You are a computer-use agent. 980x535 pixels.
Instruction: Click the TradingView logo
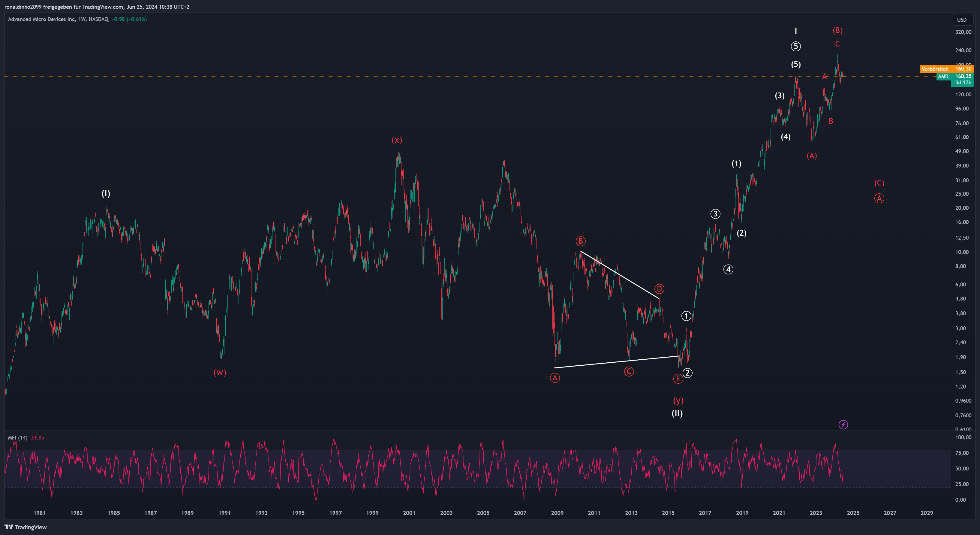[26, 527]
